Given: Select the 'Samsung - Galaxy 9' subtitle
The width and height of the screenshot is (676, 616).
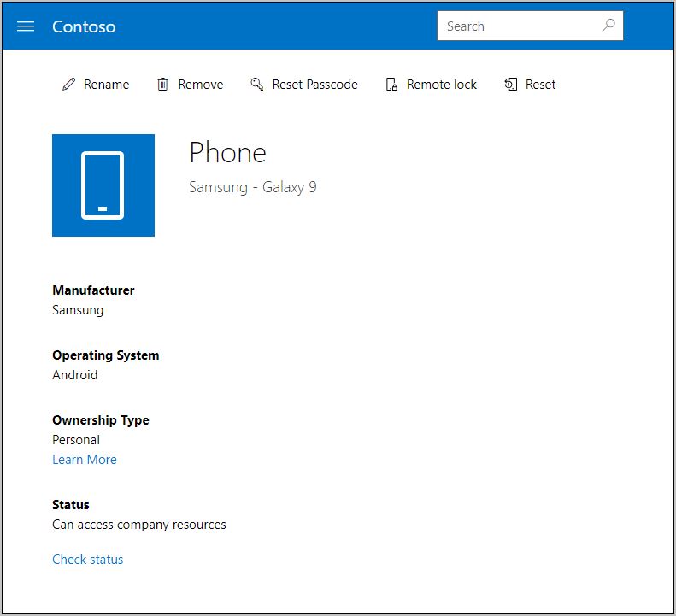Looking at the screenshot, I should [253, 187].
